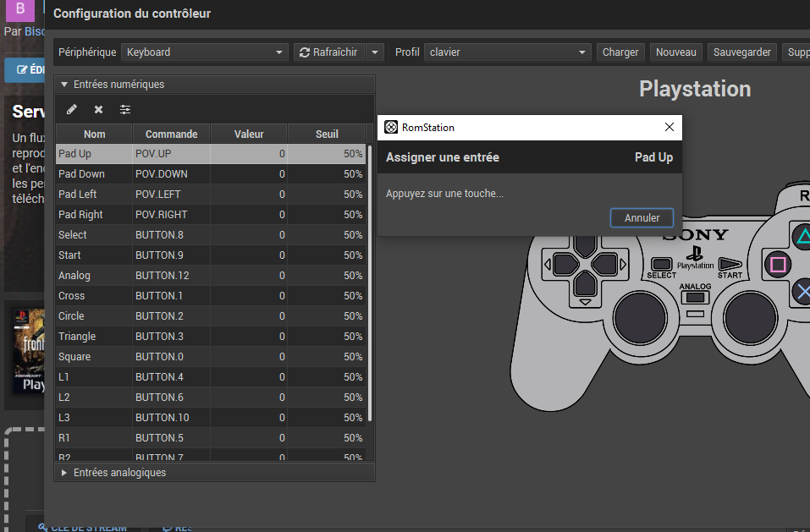The height and width of the screenshot is (532, 810).
Task: Sort by the Valeur column header
Action: (x=249, y=134)
